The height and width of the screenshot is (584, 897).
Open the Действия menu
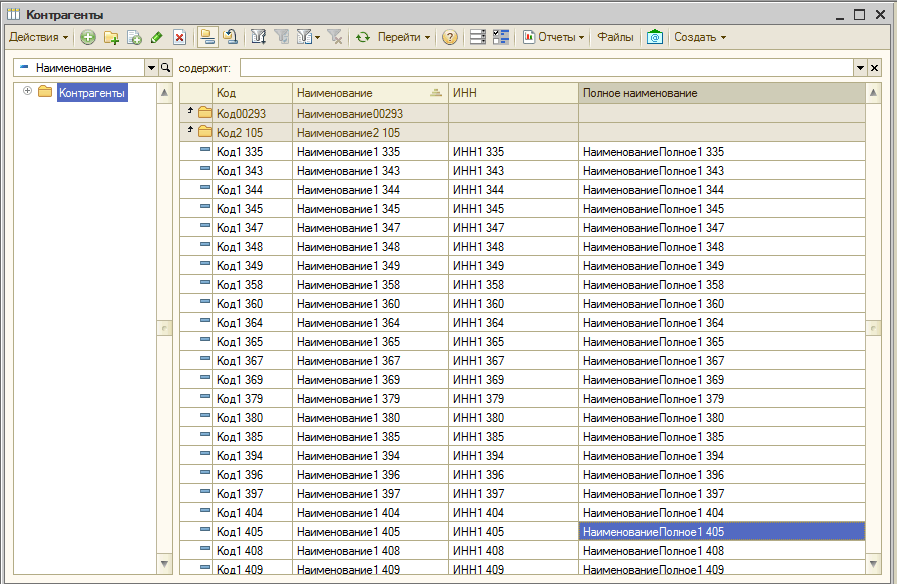pyautogui.click(x=38, y=37)
